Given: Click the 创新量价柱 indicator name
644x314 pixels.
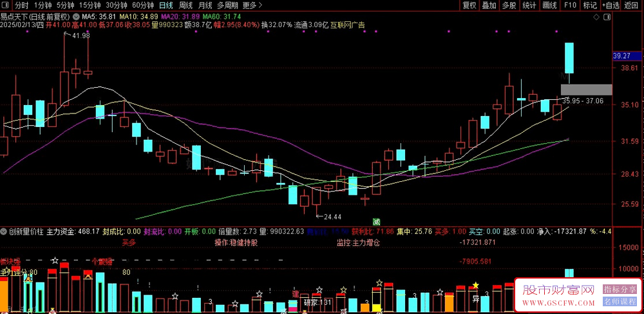Looking at the screenshot, I should coord(26,231).
